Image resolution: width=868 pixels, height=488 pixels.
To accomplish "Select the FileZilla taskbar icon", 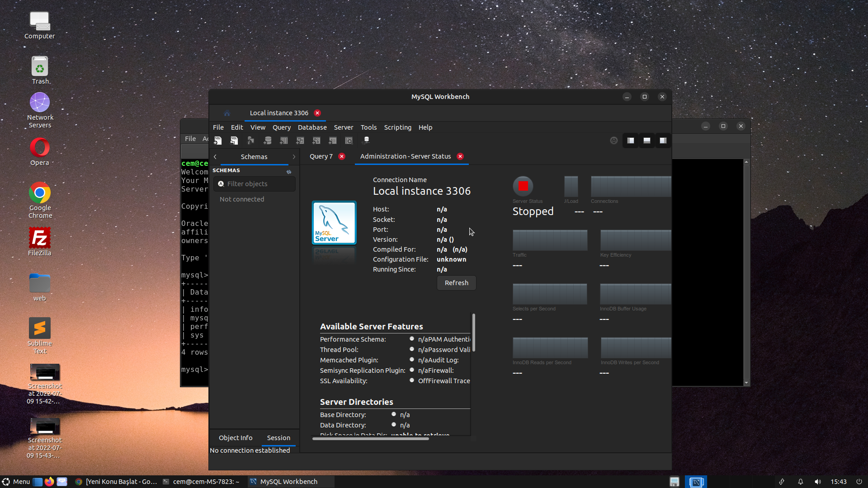I will pyautogui.click(x=39, y=238).
